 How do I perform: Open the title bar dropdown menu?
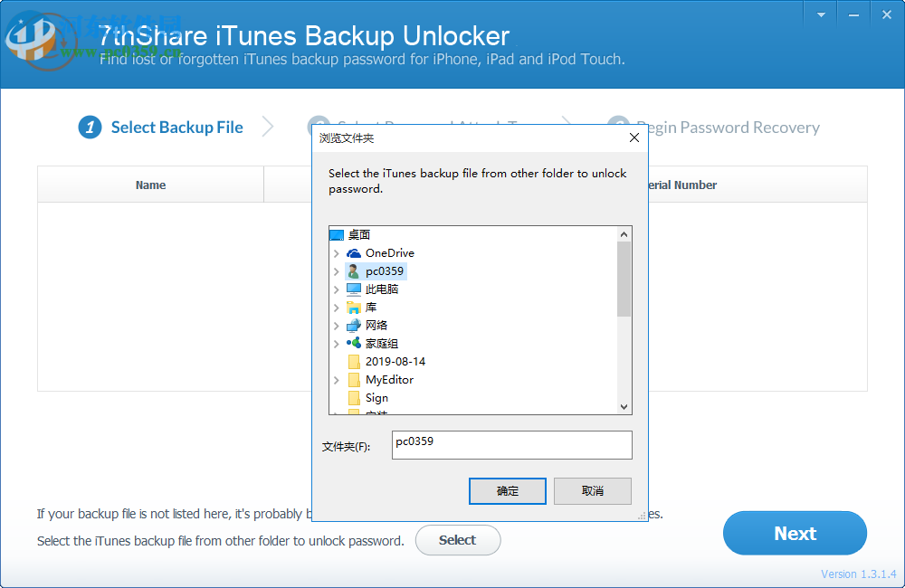[x=819, y=14]
